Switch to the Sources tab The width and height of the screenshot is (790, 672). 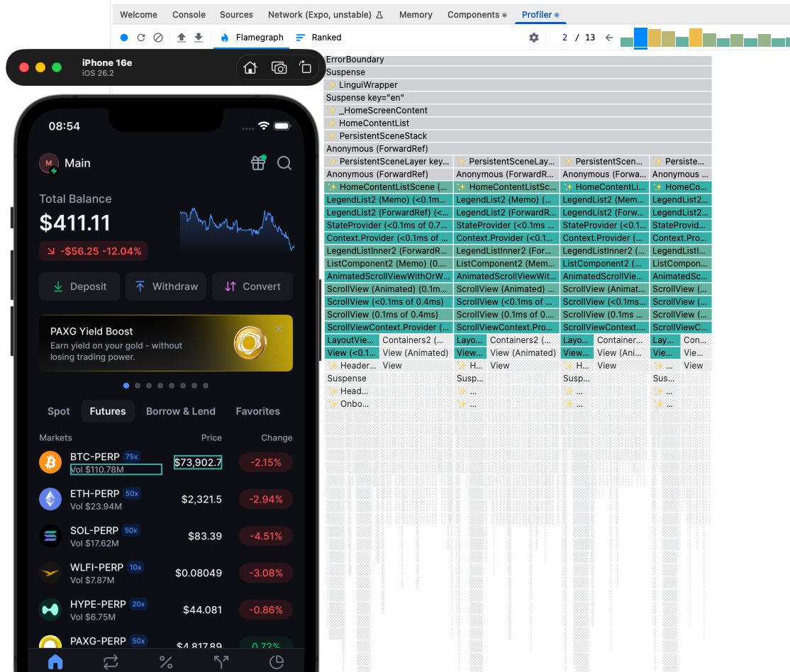pyautogui.click(x=236, y=15)
